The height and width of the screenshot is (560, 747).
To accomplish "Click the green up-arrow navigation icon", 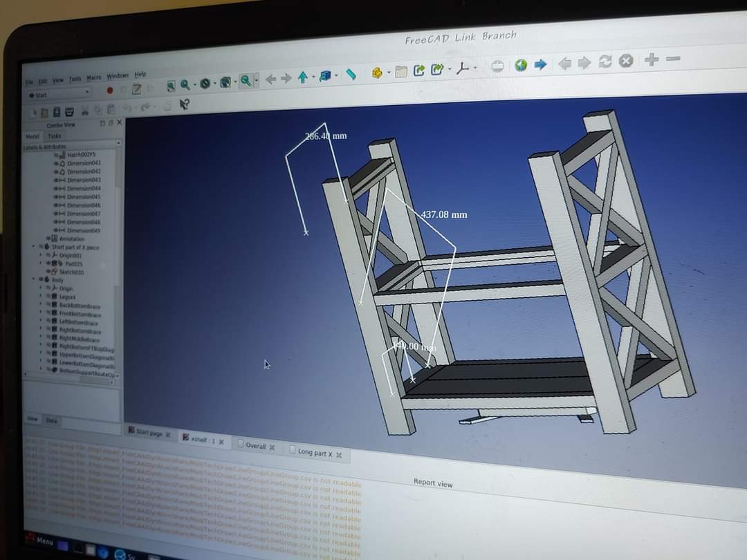I will (302, 77).
